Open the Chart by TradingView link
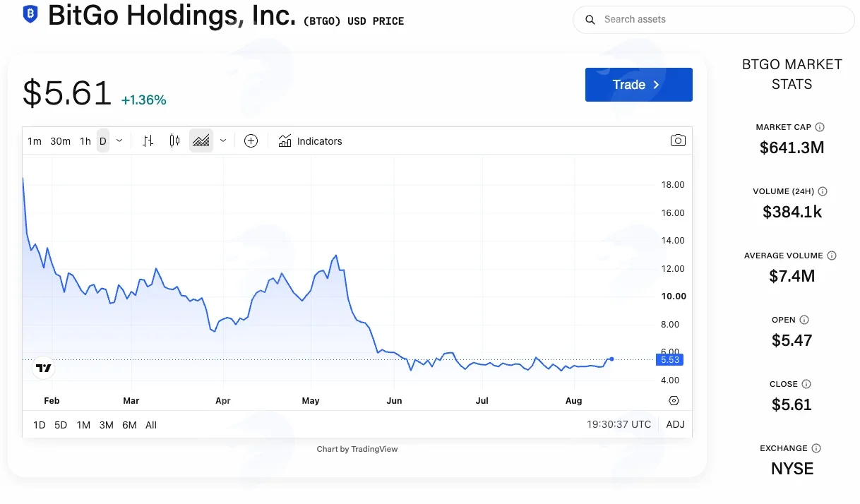This screenshot has height=504, width=860. pos(357,449)
